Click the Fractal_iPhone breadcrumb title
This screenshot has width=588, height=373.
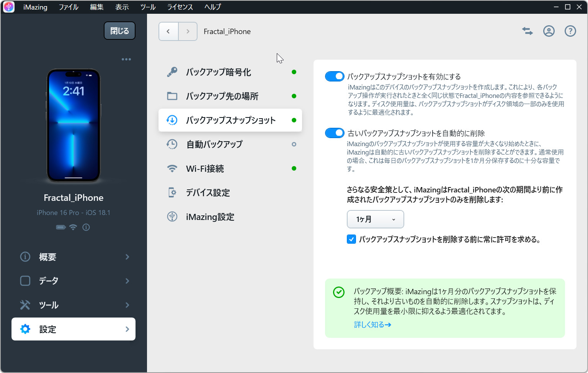[x=227, y=31]
